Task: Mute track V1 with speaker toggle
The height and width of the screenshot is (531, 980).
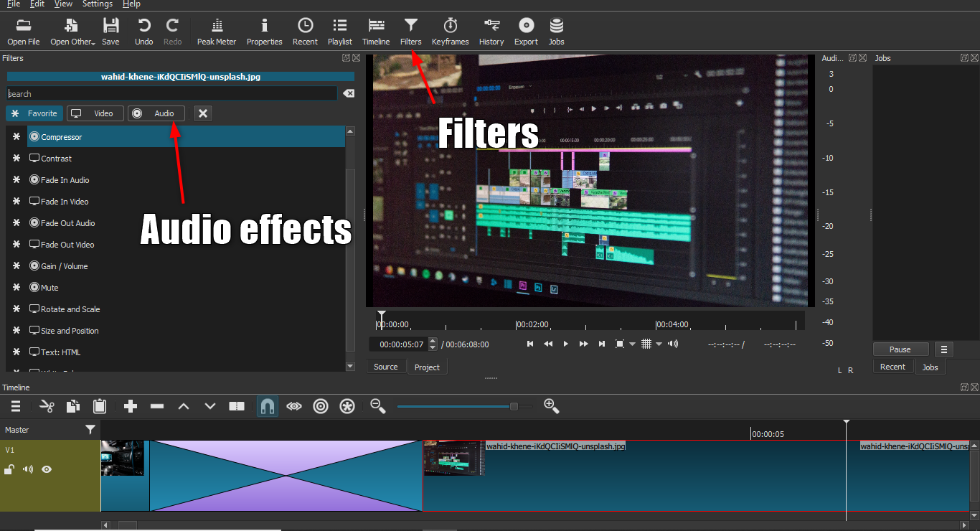Action: click(x=28, y=469)
